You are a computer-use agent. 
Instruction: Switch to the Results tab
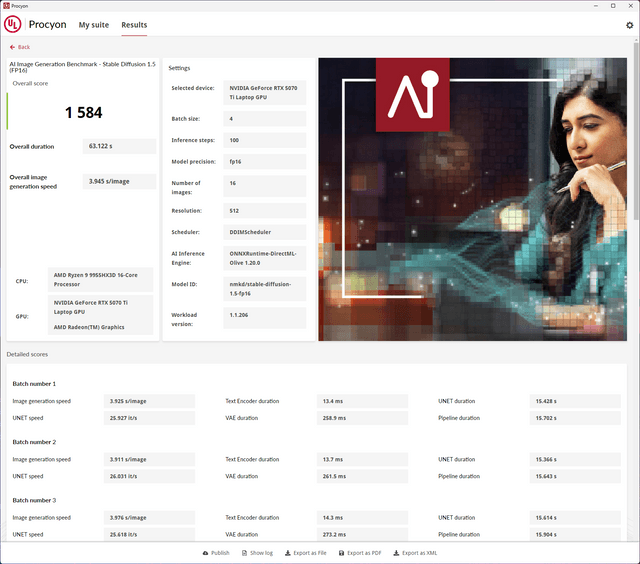point(134,25)
